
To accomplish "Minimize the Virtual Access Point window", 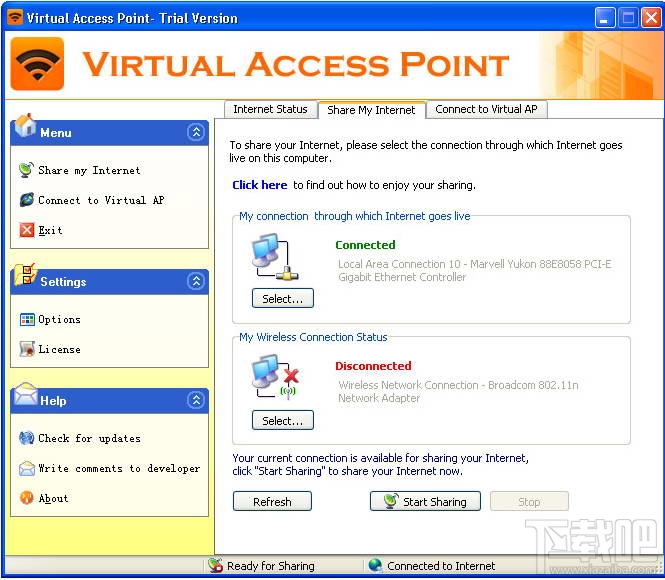I will (605, 18).
